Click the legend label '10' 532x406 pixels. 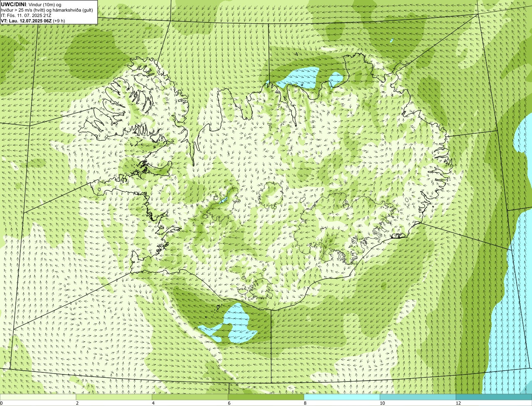click(x=382, y=403)
